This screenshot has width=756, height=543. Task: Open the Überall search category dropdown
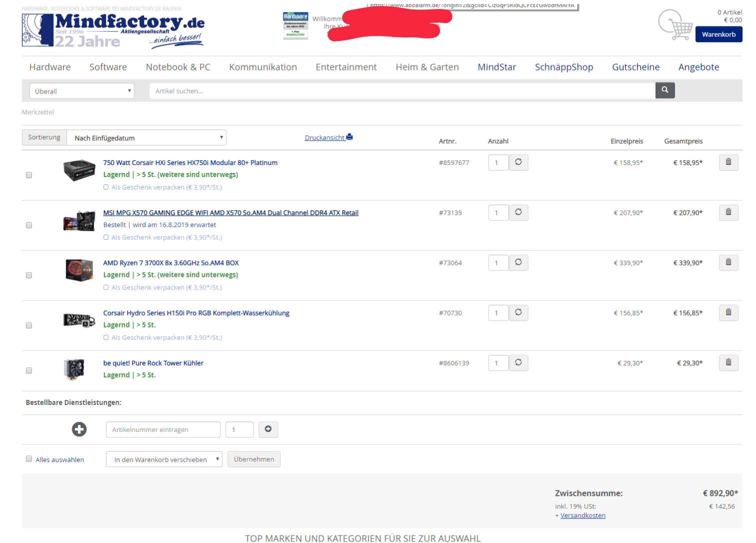82,91
